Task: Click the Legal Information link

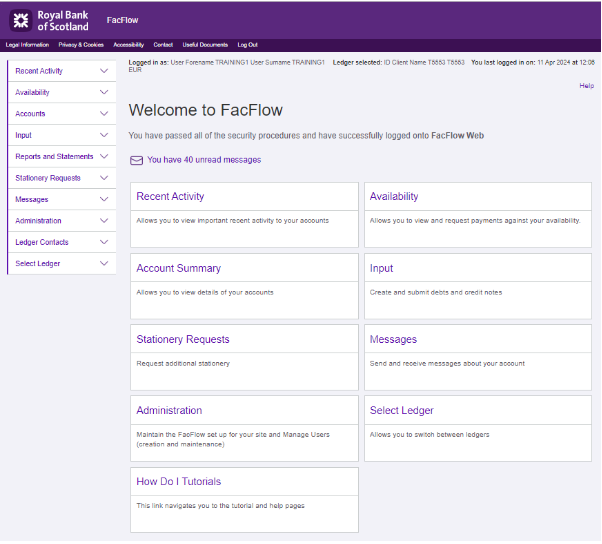Action: tap(27, 45)
